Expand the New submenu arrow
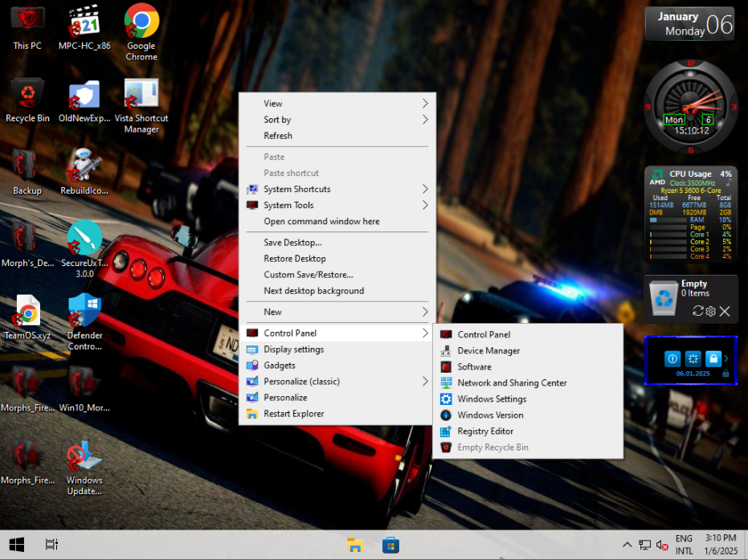The image size is (748, 560). (425, 312)
